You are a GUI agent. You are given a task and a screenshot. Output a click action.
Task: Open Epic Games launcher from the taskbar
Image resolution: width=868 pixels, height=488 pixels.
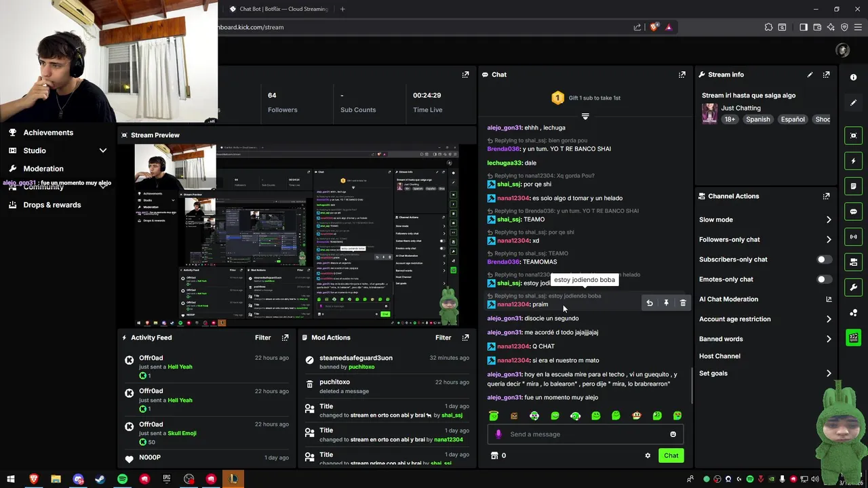167,479
